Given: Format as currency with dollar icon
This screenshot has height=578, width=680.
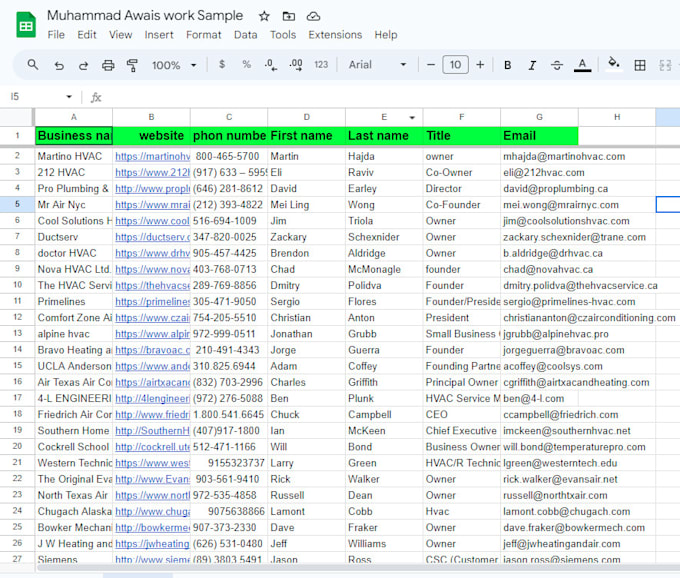Looking at the screenshot, I should pos(222,65).
